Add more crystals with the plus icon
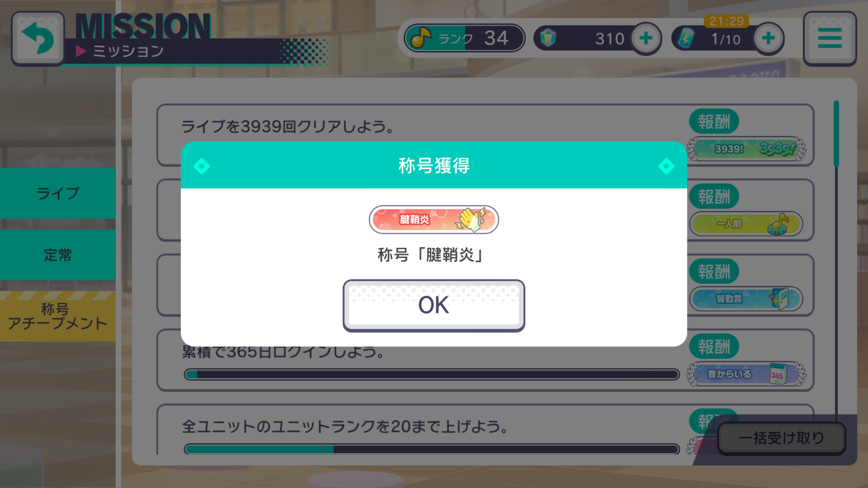The height and width of the screenshot is (488, 868). 646,38
